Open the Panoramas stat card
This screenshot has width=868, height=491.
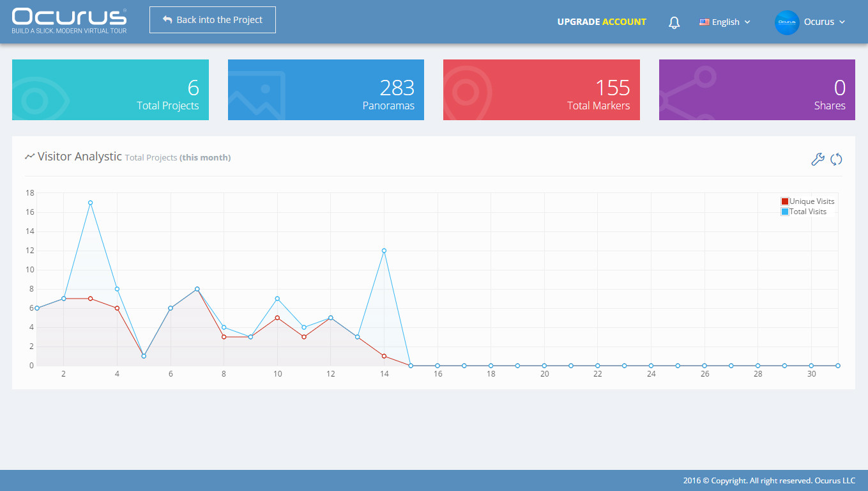click(326, 90)
